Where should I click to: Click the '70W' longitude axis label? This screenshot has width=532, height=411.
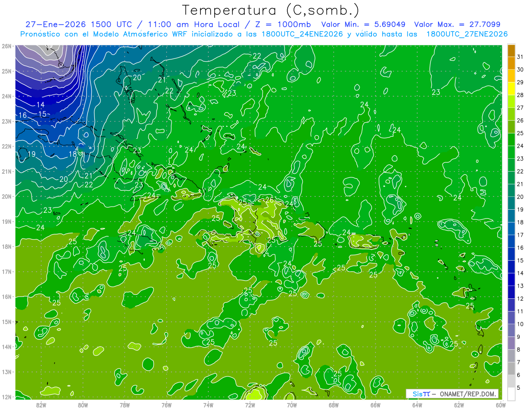tap(292, 405)
